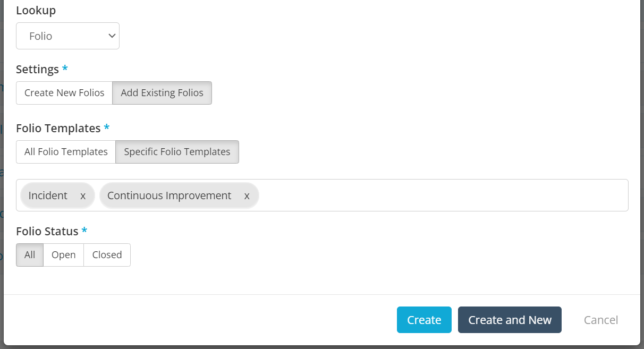Viewport: 644px width, 349px height.
Task: Set Folio Status to All
Action: click(x=30, y=255)
